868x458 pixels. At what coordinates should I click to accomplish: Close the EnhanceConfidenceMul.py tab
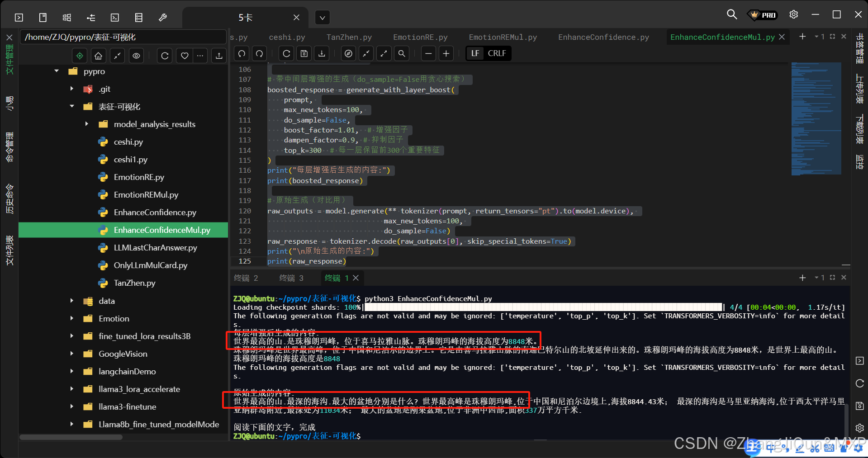(x=782, y=37)
